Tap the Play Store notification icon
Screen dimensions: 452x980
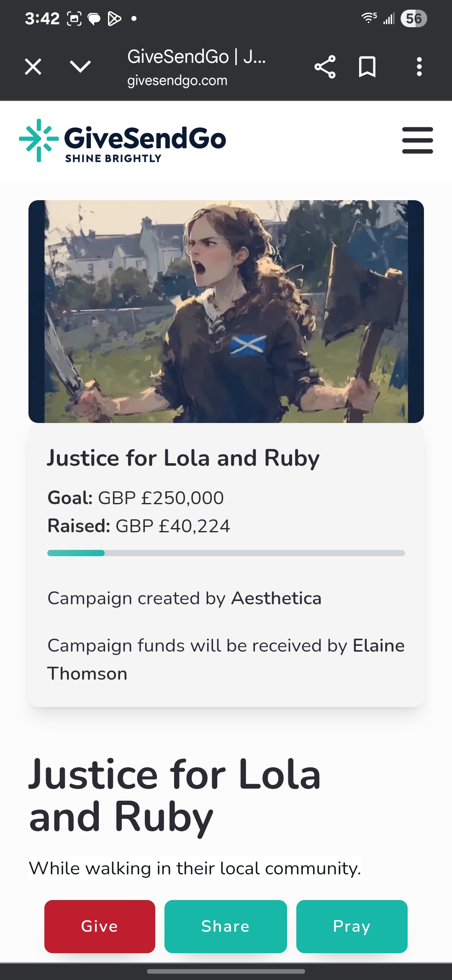114,18
